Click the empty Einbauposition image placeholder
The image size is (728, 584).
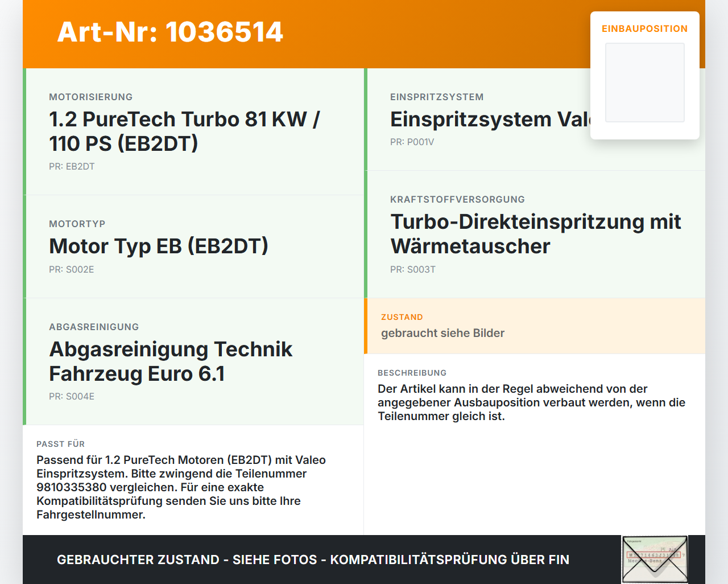tap(645, 83)
